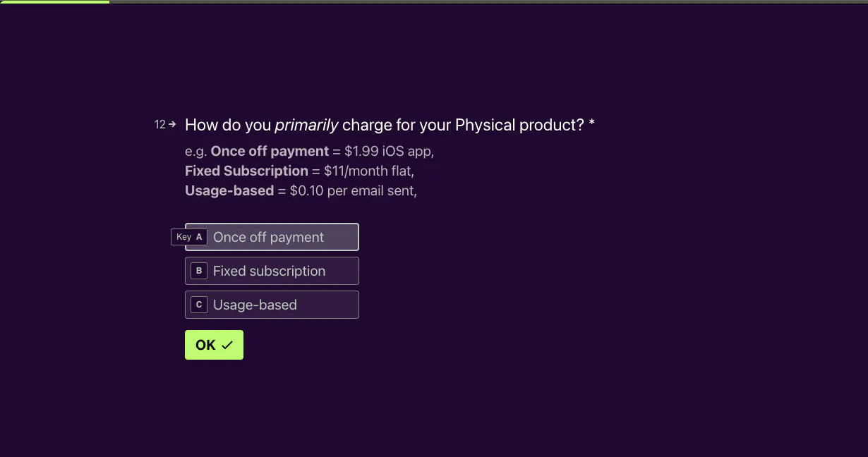The image size is (868, 457).
Task: Click the arrow icon next to number 12
Action: tap(172, 124)
